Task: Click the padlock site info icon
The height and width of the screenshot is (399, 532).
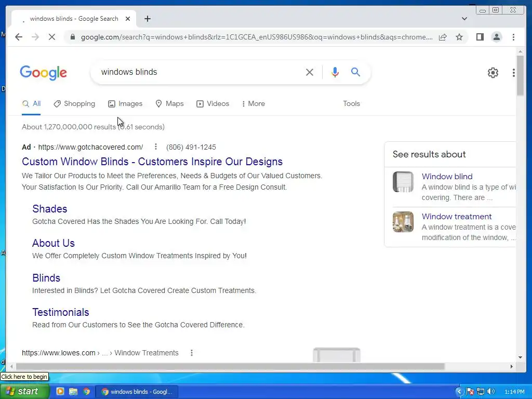Action: point(72,37)
